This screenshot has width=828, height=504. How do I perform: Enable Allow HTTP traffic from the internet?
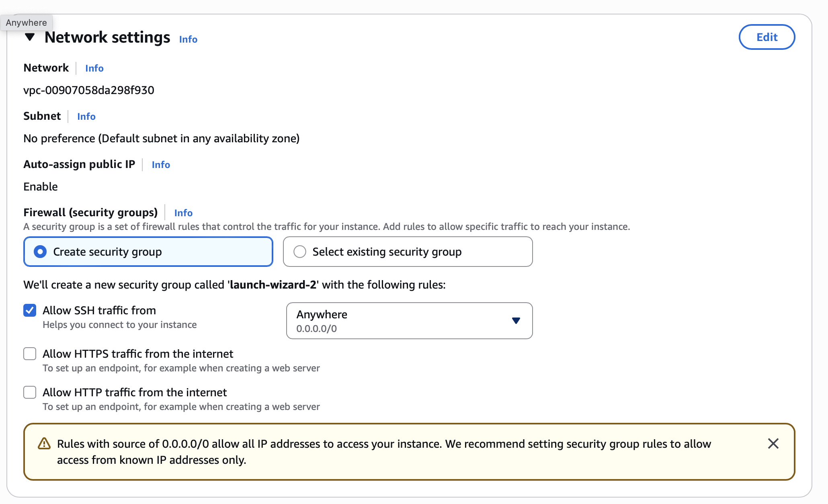click(30, 392)
